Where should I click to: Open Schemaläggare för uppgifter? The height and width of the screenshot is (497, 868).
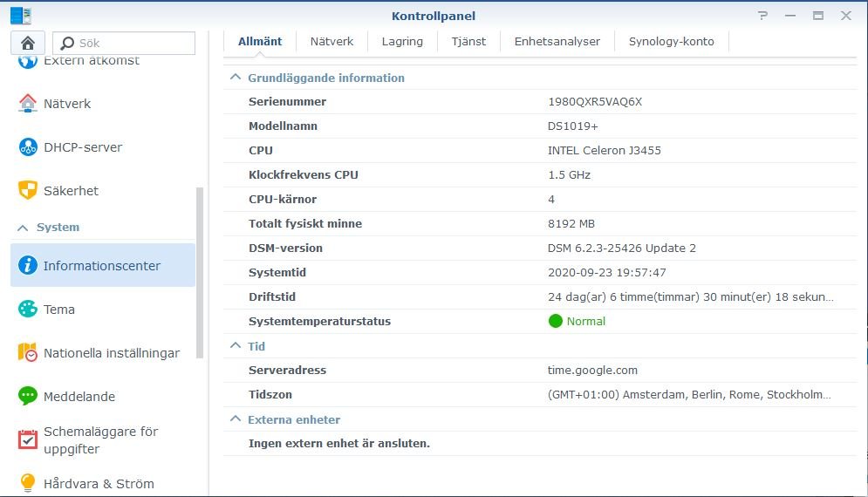100,440
